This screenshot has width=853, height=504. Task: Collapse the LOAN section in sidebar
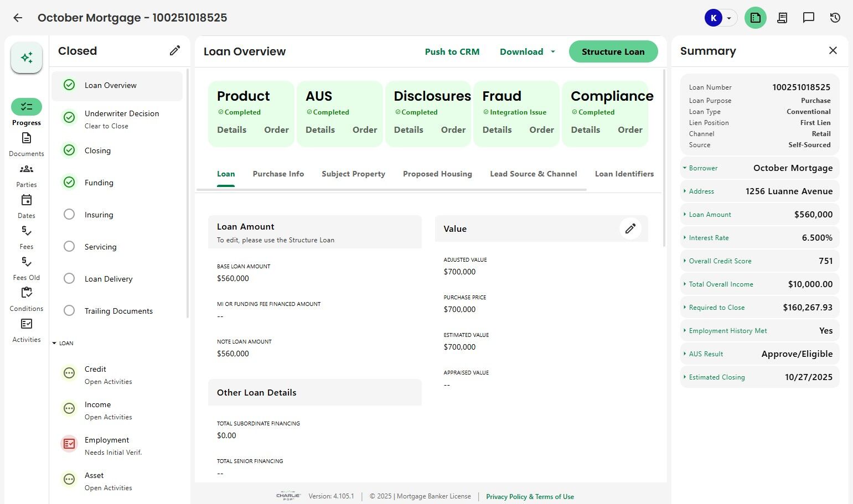click(54, 344)
